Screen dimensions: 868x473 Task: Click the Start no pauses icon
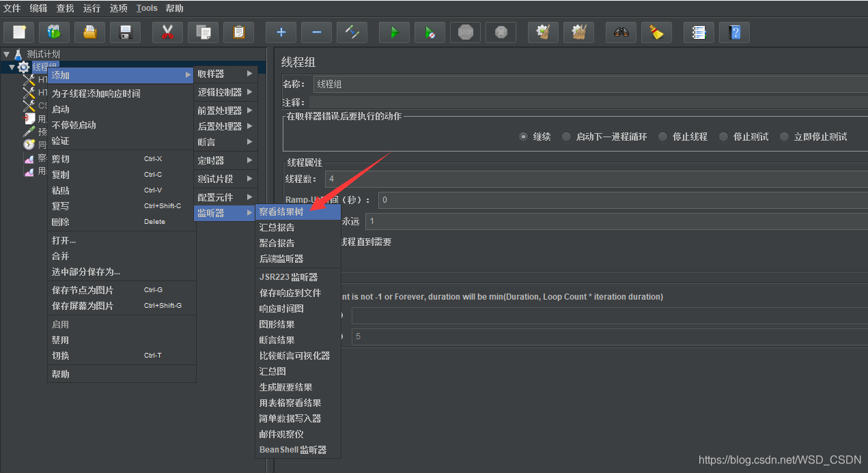coord(430,32)
